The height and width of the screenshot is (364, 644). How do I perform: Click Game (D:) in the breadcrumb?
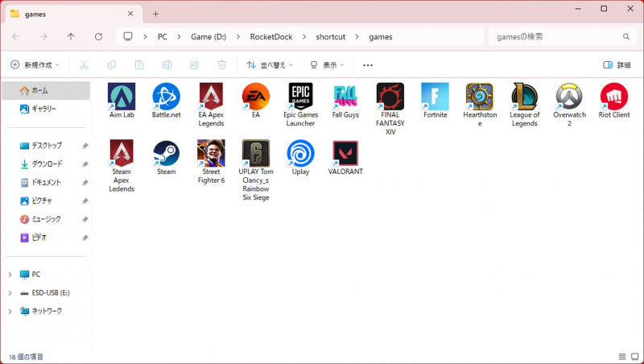click(x=208, y=37)
